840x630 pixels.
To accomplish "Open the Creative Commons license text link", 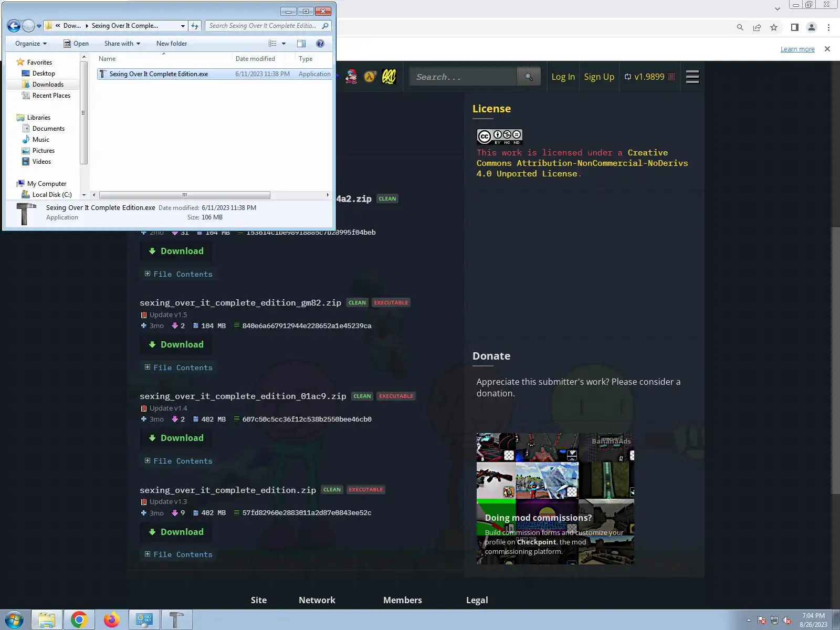I will 582,163.
